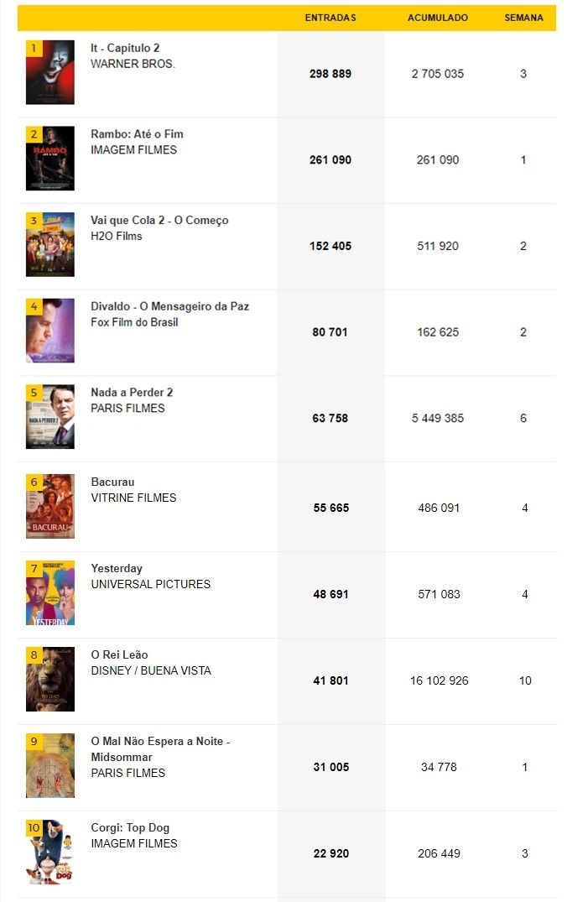Open the Corgi: Top Dog title link
Viewport: 588px width, 902px height.
[130, 828]
